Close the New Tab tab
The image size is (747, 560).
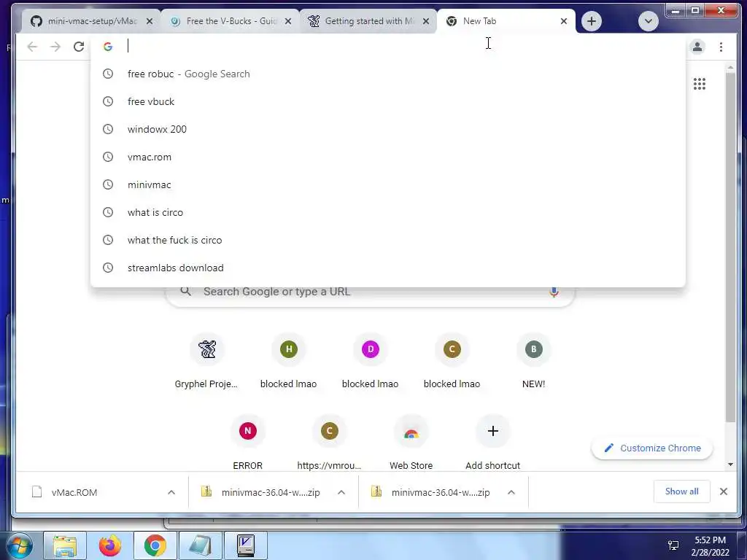564,21
